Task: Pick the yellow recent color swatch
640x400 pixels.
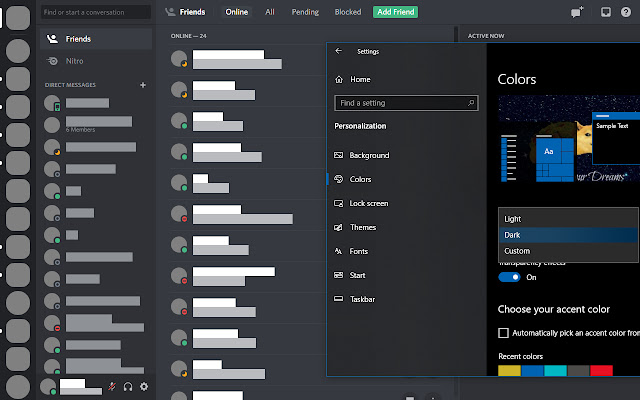Action: (509, 370)
